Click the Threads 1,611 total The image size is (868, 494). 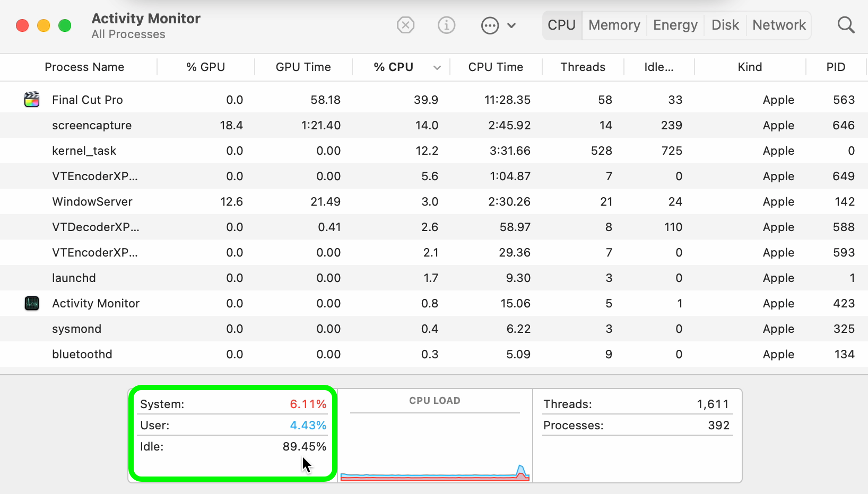coord(637,404)
